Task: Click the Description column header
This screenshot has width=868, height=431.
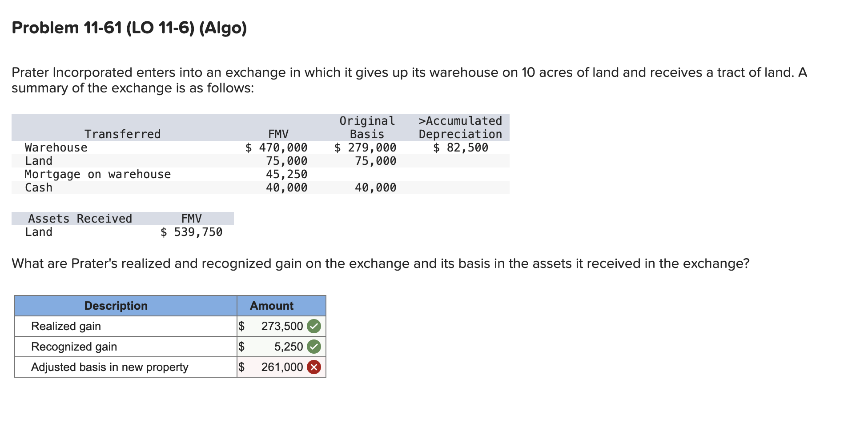Action: (x=116, y=306)
